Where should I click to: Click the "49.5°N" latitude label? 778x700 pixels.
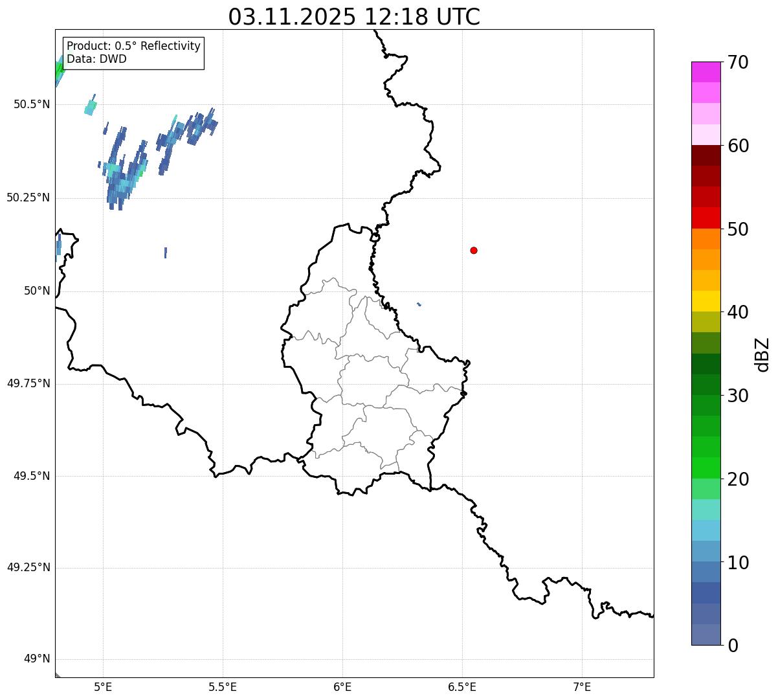click(32, 477)
